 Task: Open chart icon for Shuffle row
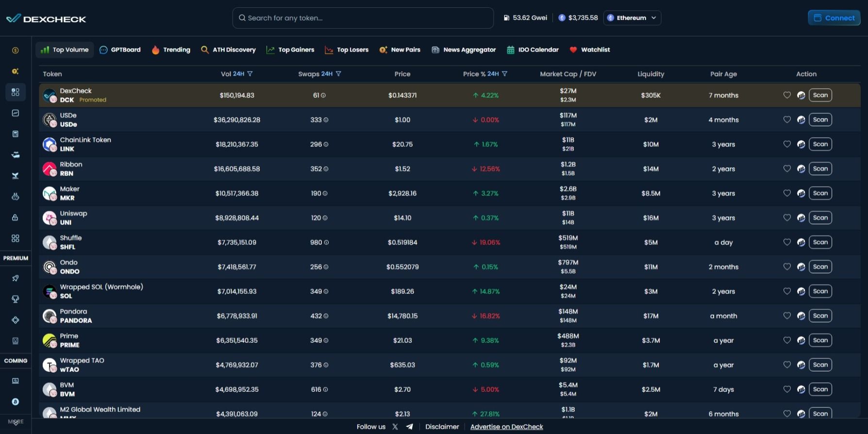click(x=801, y=242)
